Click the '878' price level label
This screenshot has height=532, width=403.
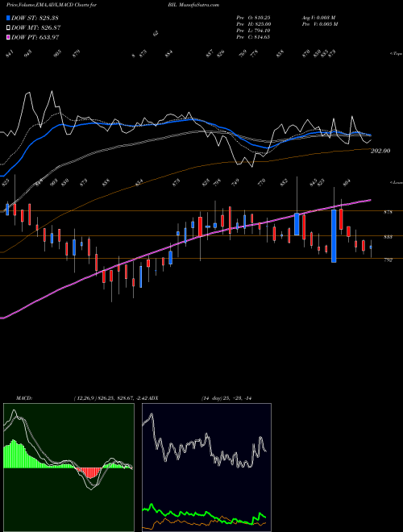(388, 212)
